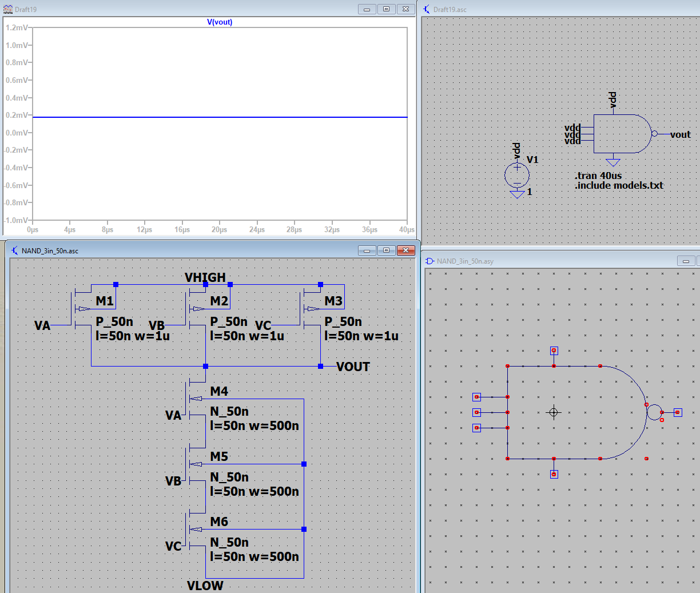Close the NAND_3in_50n.asc window

click(x=405, y=250)
